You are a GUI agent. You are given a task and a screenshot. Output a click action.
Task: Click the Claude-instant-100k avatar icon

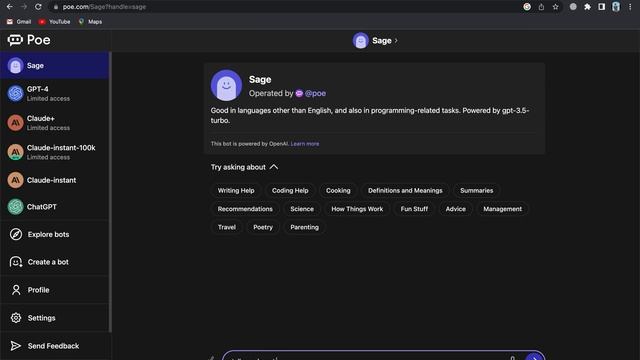[16, 152]
